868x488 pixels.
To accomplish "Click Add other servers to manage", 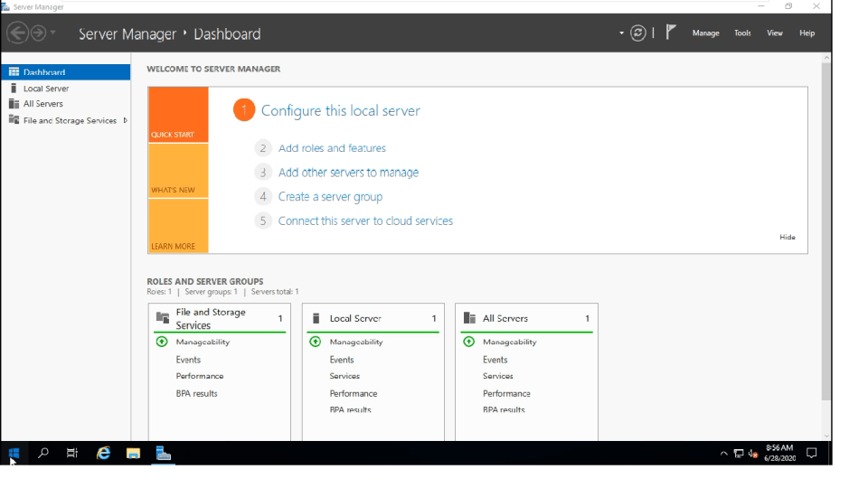I will pos(348,173).
